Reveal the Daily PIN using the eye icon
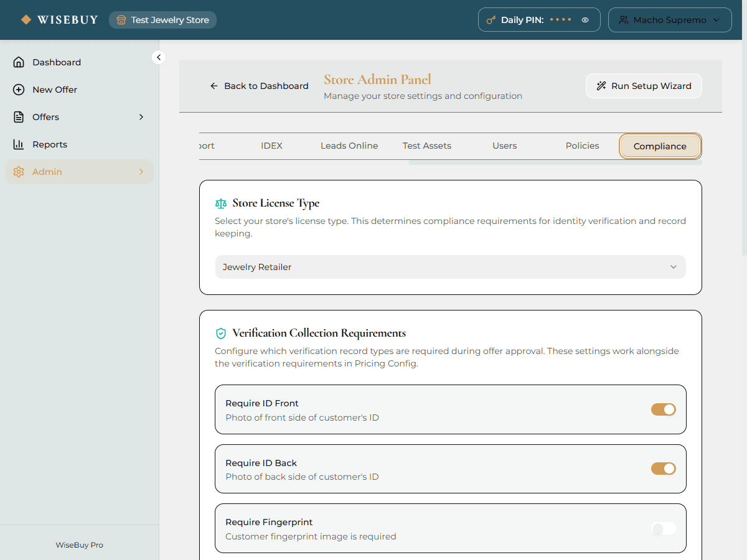This screenshot has height=560, width=747. 585,19
